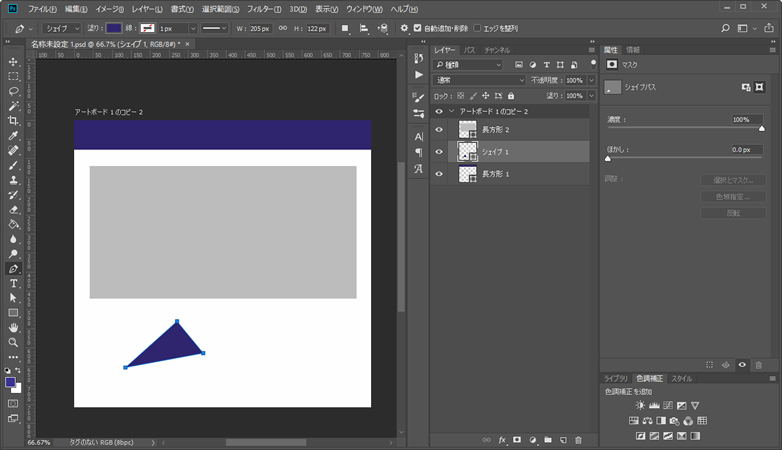782x450 pixels.
Task: Select the Lasso tool
Action: click(13, 91)
